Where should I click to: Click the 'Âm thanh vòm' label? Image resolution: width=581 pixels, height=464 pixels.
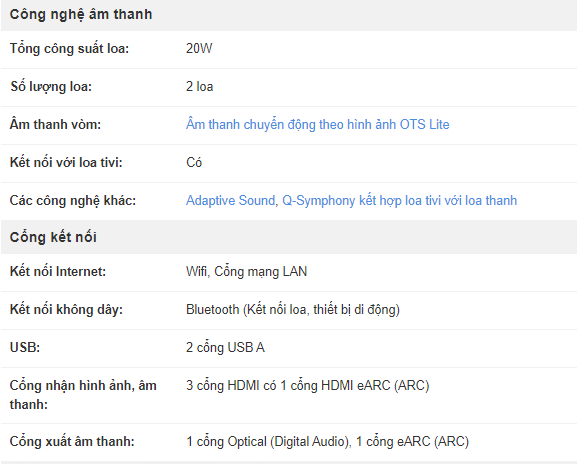[55, 125]
